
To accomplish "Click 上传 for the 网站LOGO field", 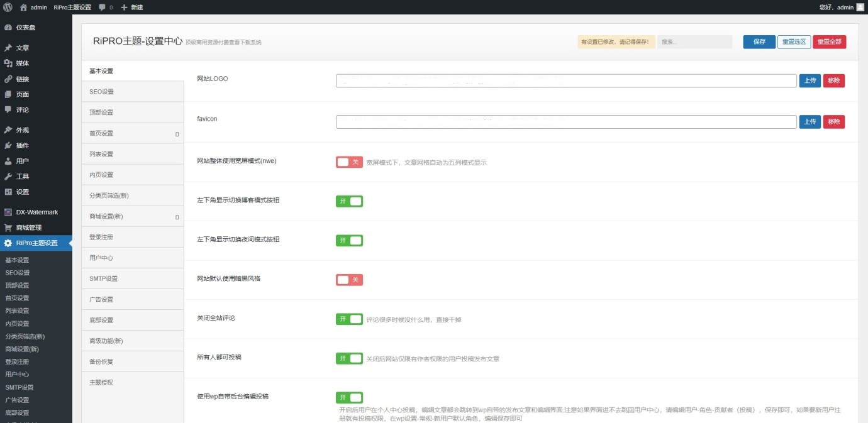I will point(810,80).
